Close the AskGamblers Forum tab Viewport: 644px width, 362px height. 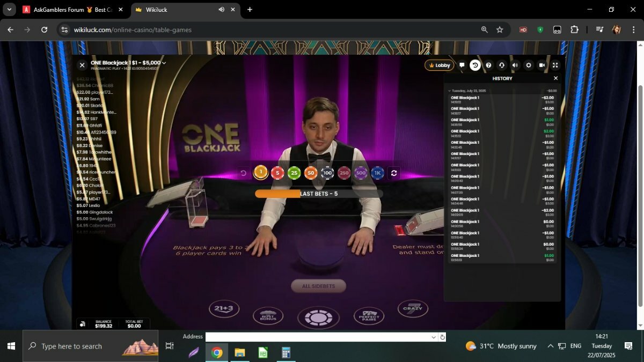click(120, 10)
